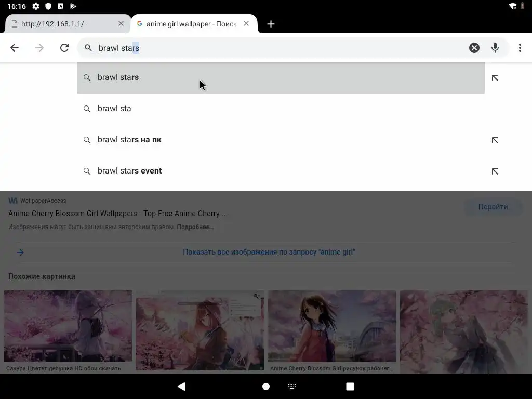Viewport: 532px width, 399px height.
Task: Click the 'Похожие картинки' heading
Action: click(42, 276)
